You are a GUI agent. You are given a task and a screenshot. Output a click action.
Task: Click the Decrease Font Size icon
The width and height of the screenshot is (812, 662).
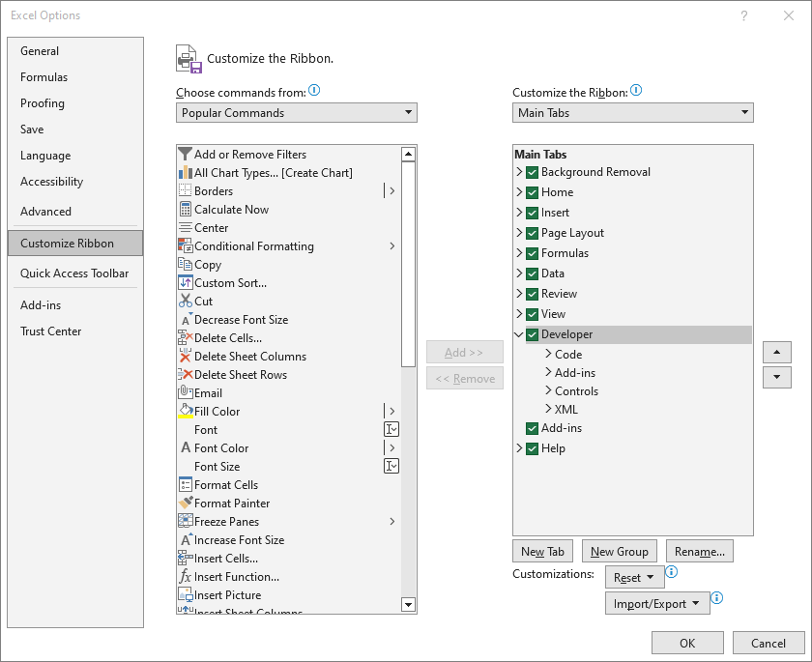coord(187,319)
